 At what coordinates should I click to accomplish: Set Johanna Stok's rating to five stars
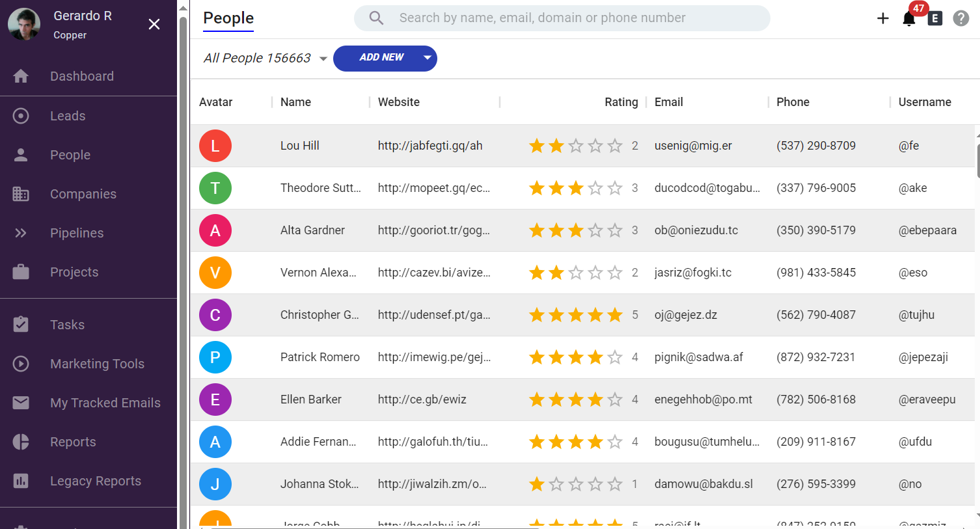tap(615, 484)
